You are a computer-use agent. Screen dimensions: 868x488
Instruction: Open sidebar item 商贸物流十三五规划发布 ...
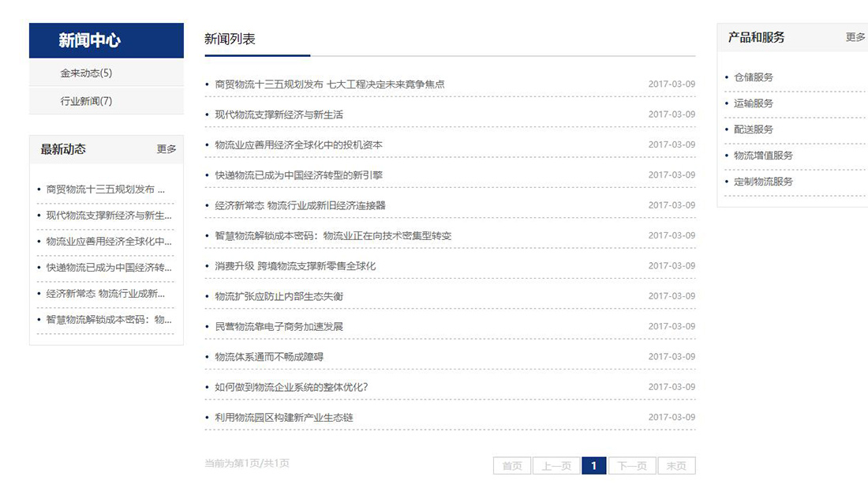click(x=105, y=190)
